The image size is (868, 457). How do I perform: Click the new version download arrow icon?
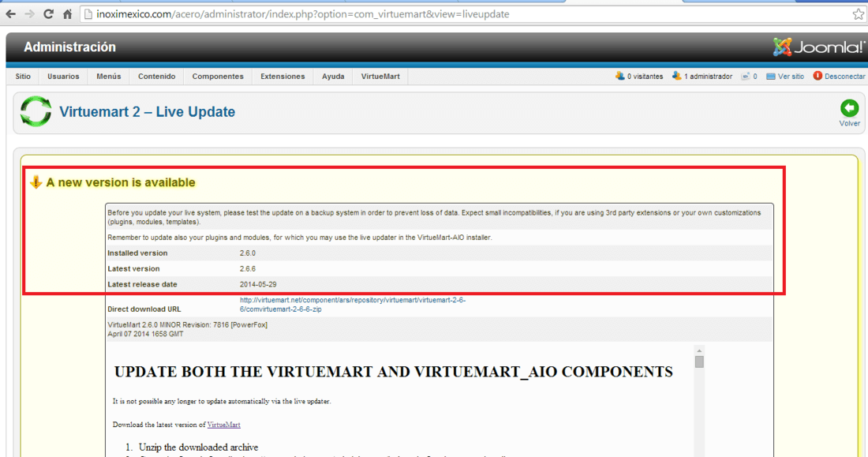36,182
